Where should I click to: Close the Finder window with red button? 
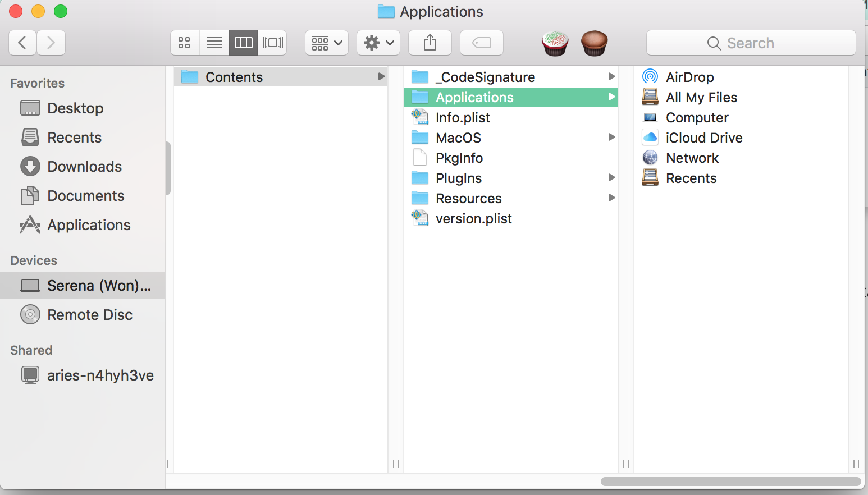tap(16, 11)
